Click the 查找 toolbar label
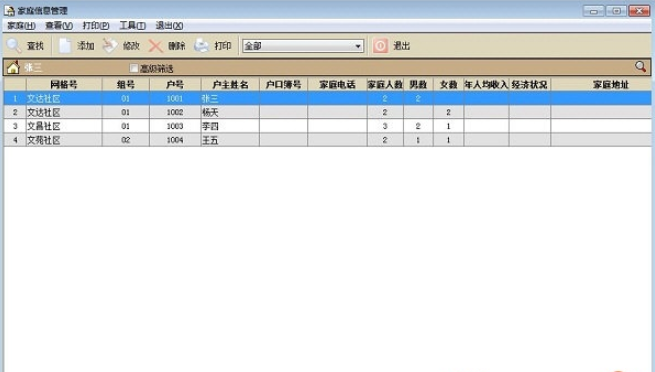The width and height of the screenshot is (655, 372). 36,46
